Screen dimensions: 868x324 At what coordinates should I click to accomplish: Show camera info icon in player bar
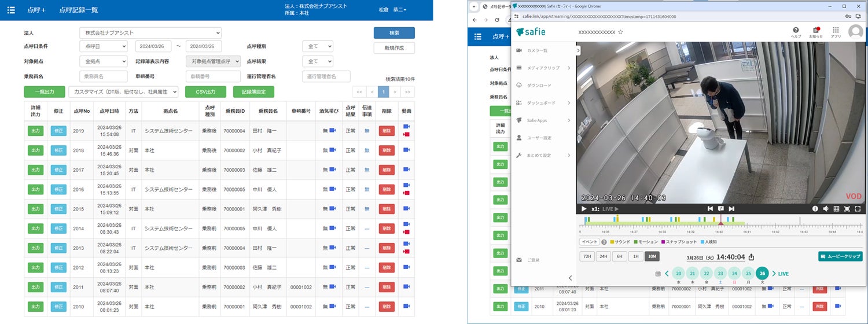(x=815, y=208)
